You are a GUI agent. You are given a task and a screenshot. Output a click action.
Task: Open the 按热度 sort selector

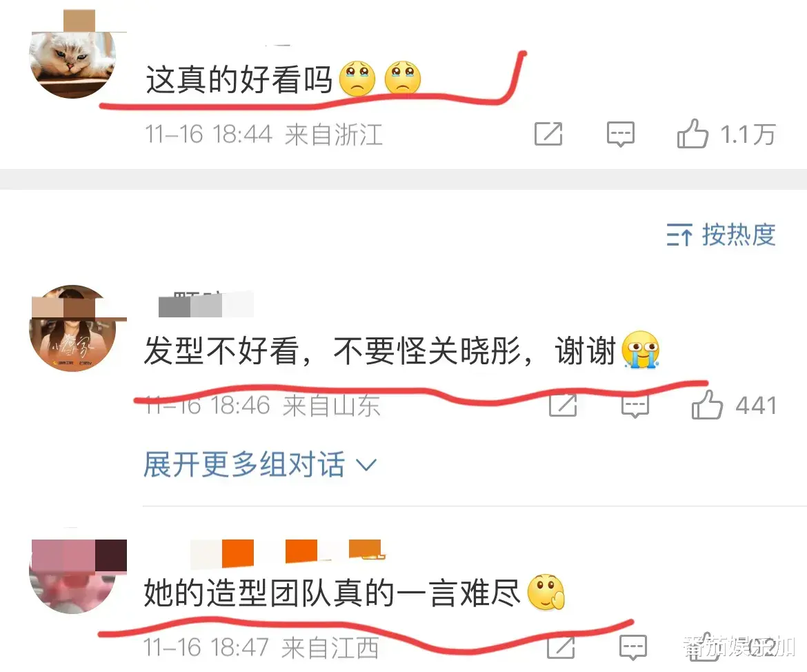tap(721, 235)
